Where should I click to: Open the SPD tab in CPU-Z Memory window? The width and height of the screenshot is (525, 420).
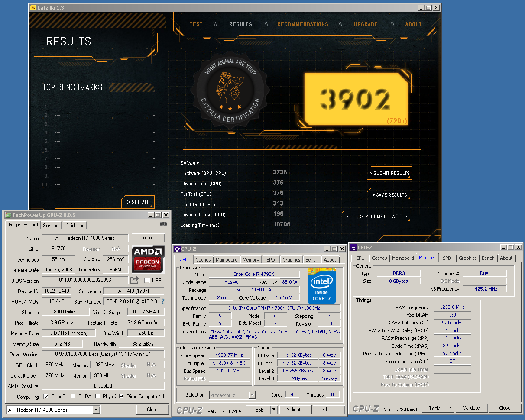coord(447,258)
